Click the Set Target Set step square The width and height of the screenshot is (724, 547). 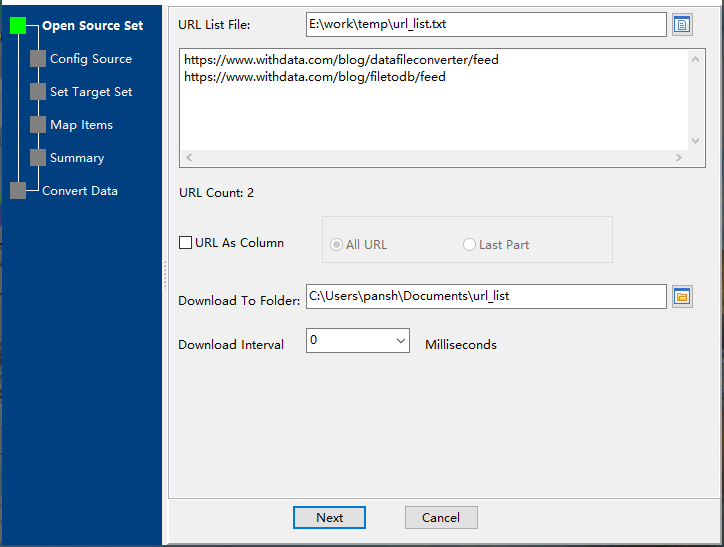(x=38, y=92)
